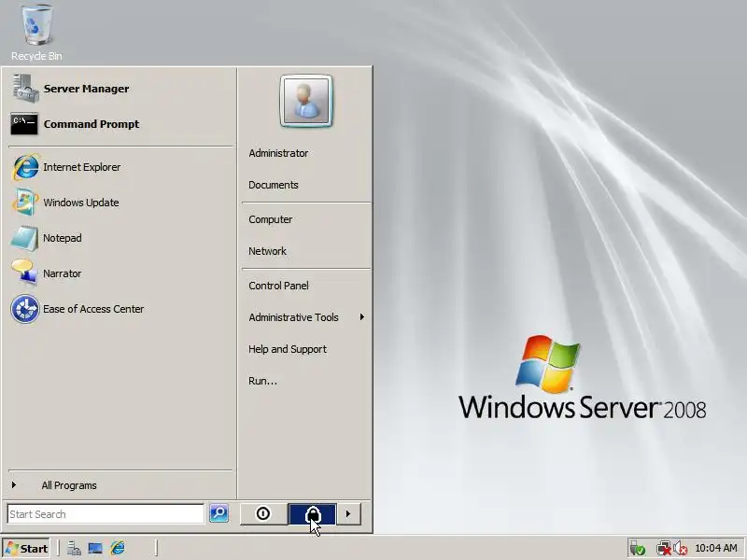Screen dimensions: 747x560
Task: Open Computer from the Start menu
Action: (306, 219)
